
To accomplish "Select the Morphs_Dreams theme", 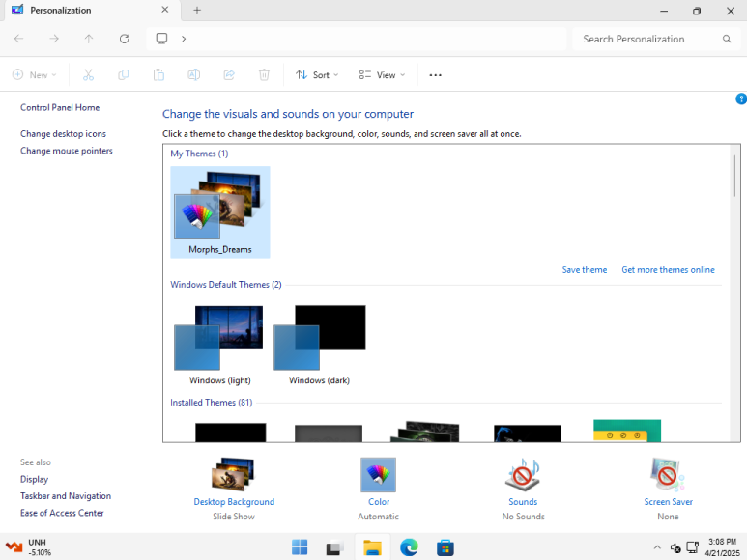I will tap(220, 212).
